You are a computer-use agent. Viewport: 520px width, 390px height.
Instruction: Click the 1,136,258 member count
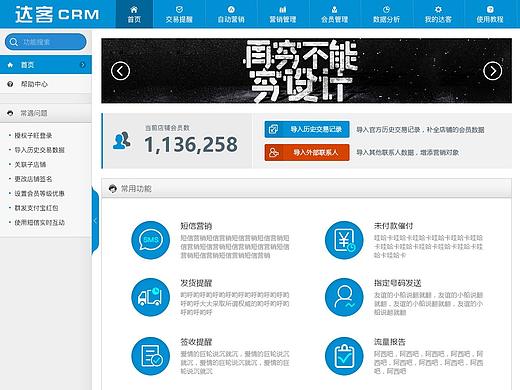tap(191, 145)
